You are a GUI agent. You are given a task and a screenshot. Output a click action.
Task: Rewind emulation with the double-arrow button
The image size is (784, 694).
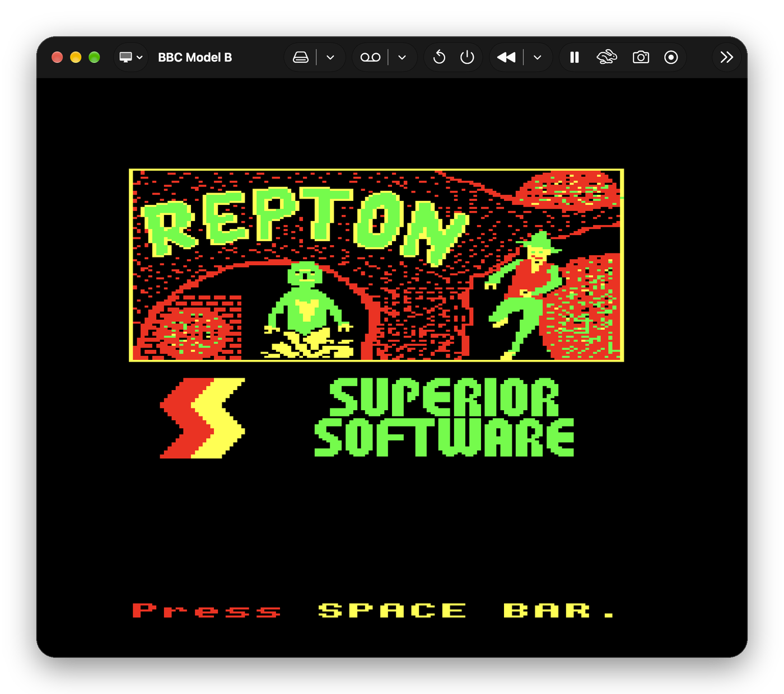506,57
